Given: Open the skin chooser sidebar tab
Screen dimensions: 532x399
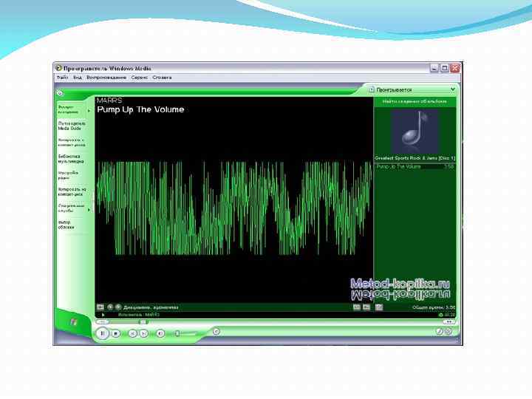Looking at the screenshot, I should 66,225.
